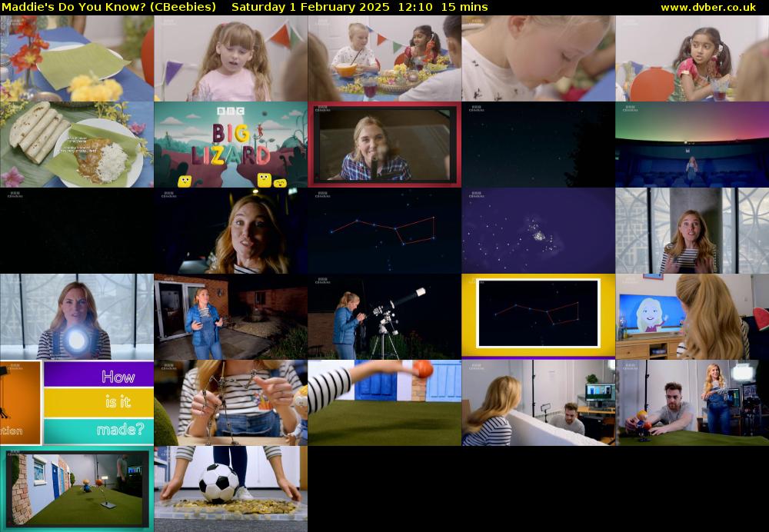This screenshot has height=532, width=769.
Task: Click the close-up blonde child eating thumbnail
Action: 538,58
